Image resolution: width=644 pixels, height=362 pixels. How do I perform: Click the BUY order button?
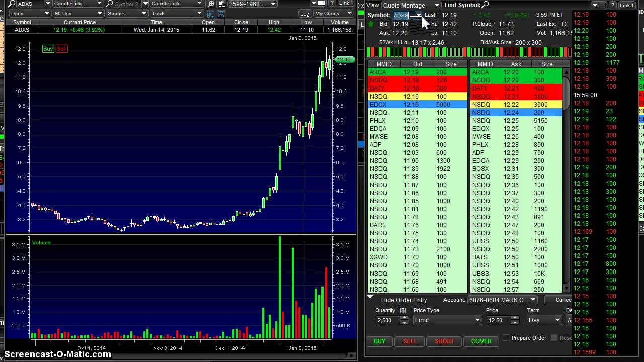click(380, 341)
